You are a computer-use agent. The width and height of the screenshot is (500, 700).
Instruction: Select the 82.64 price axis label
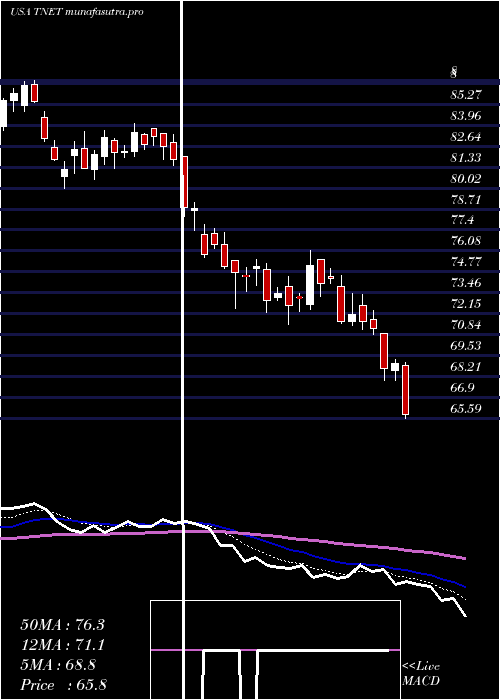pyautogui.click(x=466, y=137)
